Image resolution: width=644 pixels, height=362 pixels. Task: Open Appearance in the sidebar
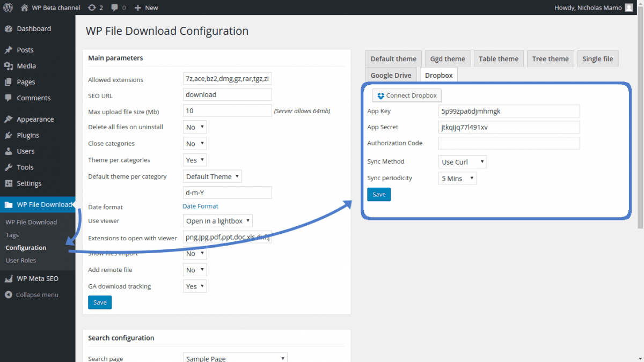point(35,119)
